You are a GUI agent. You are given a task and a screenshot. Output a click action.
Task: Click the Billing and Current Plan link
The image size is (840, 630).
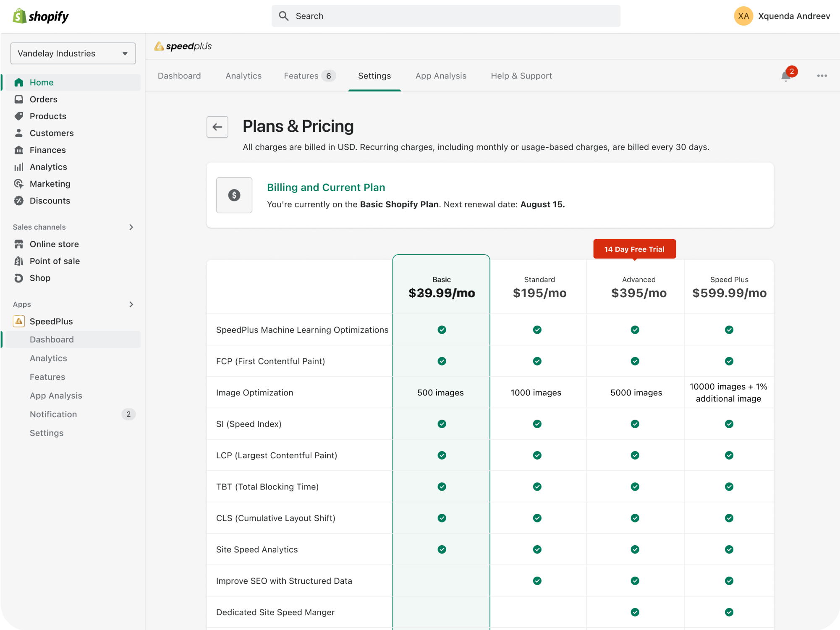(326, 188)
